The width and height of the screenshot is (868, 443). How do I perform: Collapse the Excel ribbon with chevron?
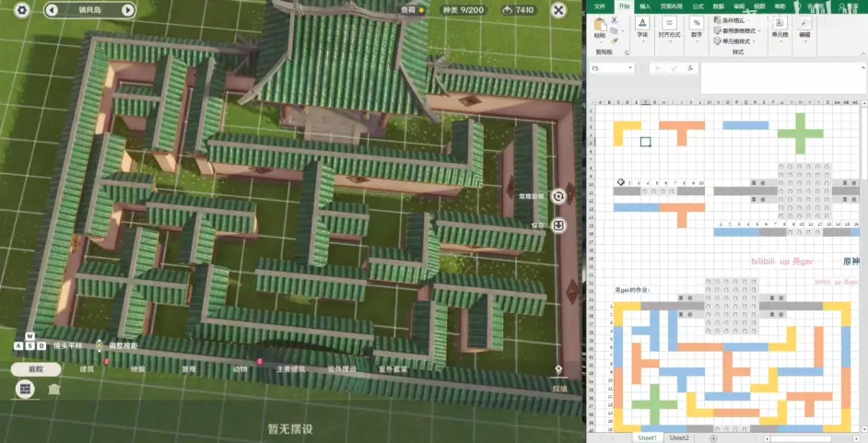point(863,53)
